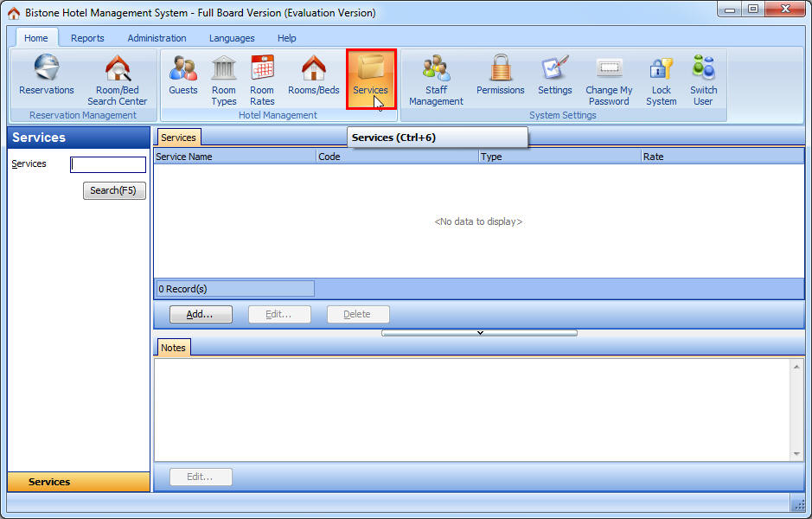The image size is (812, 519).
Task: Sort by Service Name column header
Action: pyautogui.click(x=234, y=157)
